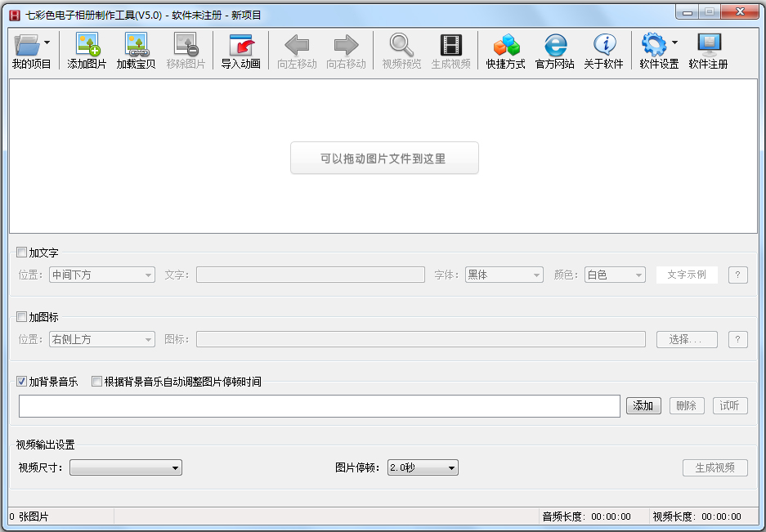Open the 视频尺寸 video size dropdown

tap(126, 467)
